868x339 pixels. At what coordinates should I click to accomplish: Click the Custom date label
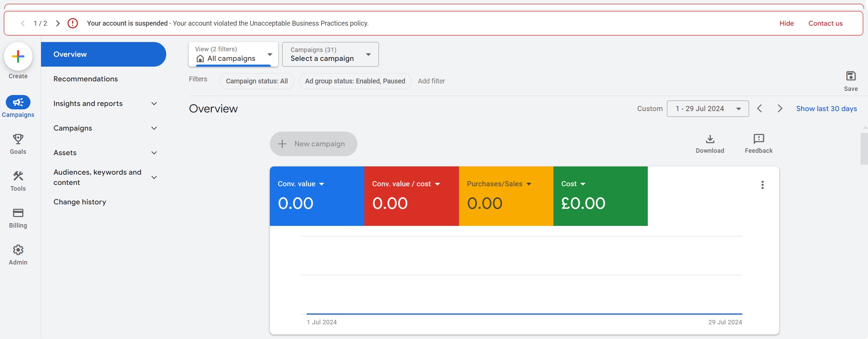[650, 109]
